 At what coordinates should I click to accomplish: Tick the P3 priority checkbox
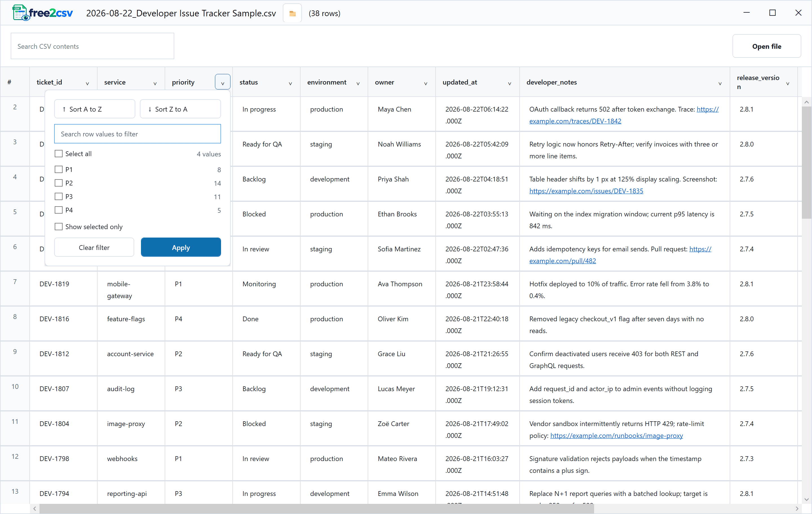59,196
